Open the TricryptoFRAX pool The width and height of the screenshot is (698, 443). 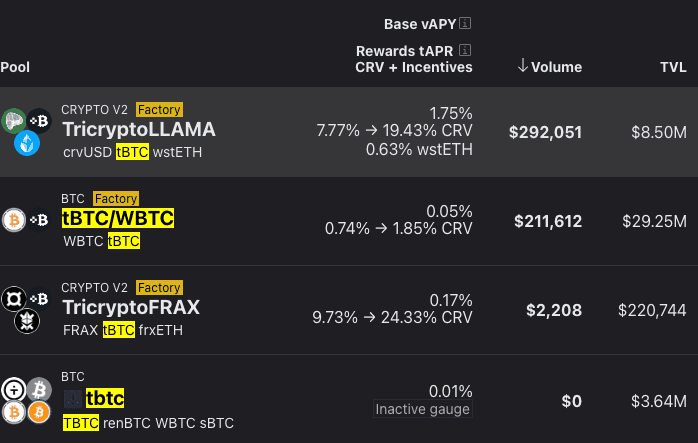pos(131,307)
